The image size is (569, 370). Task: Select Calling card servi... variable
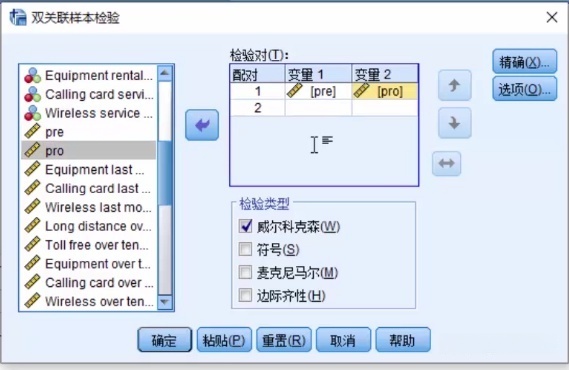(x=89, y=94)
